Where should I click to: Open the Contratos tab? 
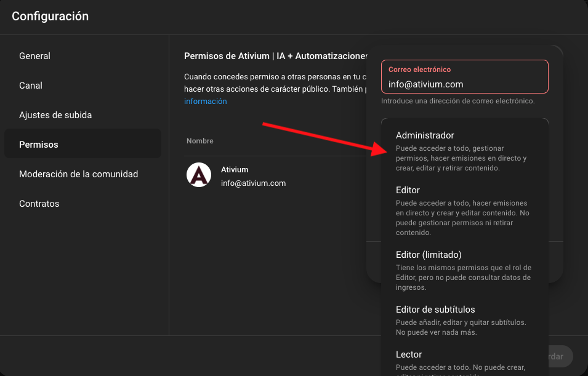coord(83,204)
